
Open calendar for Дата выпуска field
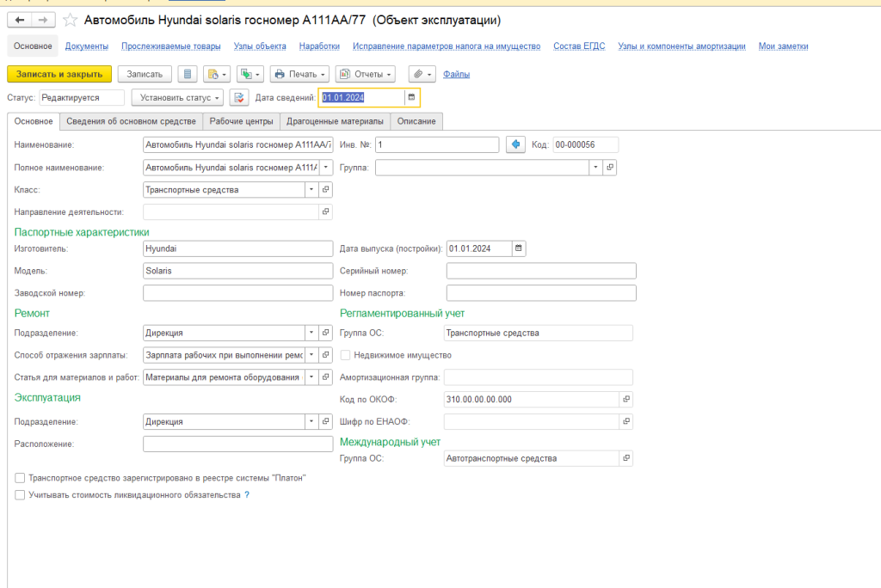(x=518, y=248)
